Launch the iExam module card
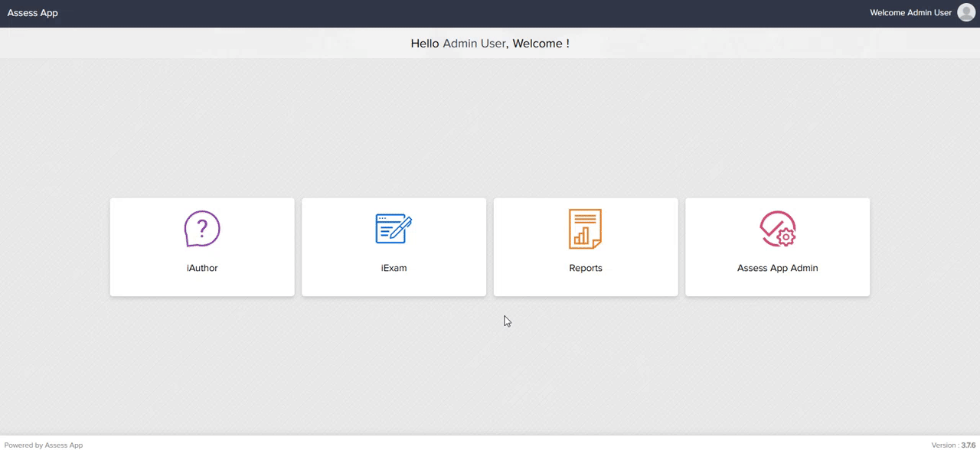Screen dimensions: 980x450 pos(394,247)
